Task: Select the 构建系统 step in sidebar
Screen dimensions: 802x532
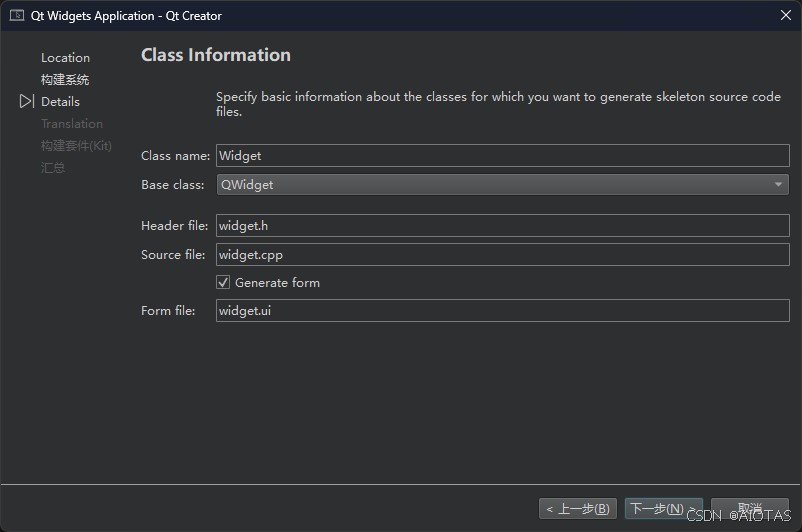Action: coord(65,80)
